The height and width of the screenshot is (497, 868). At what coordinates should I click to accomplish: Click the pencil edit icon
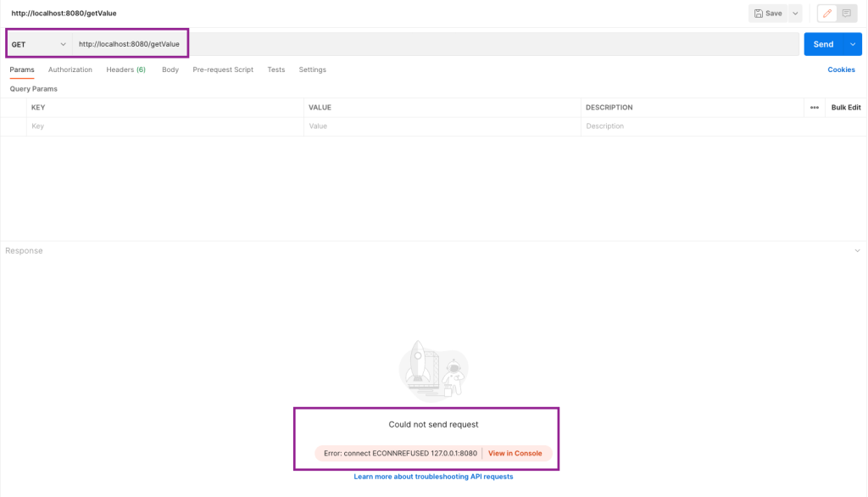(x=827, y=14)
